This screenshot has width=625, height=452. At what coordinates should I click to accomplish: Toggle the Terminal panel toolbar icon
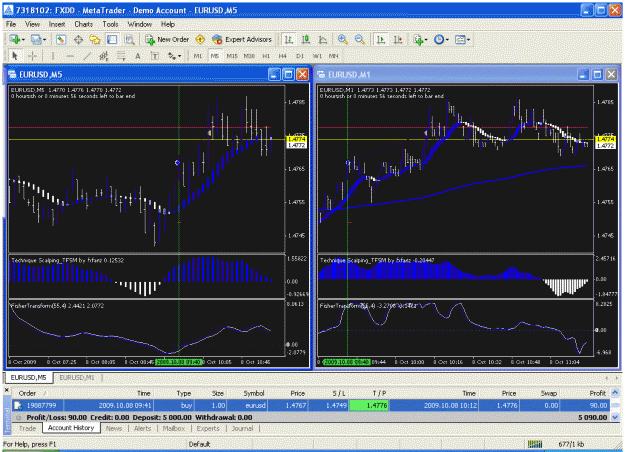112,39
